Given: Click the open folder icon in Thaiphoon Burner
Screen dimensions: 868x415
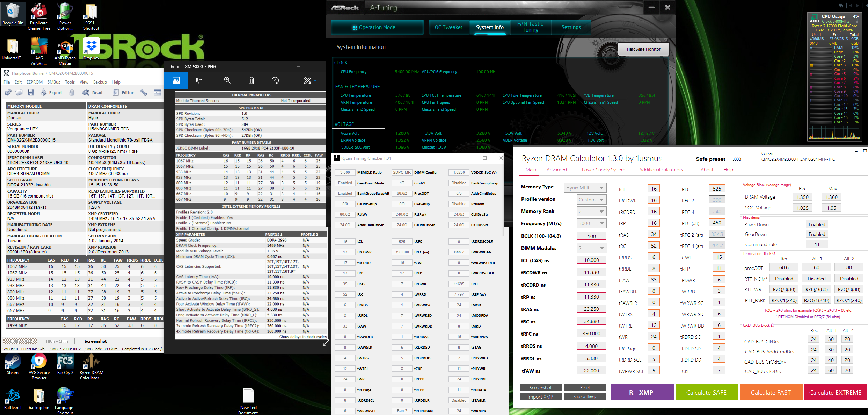Looking at the screenshot, I should coord(19,92).
